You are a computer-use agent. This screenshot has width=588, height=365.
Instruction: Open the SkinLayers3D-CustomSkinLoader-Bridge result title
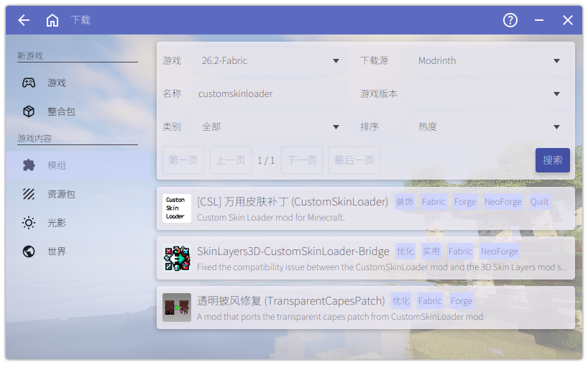(x=293, y=251)
